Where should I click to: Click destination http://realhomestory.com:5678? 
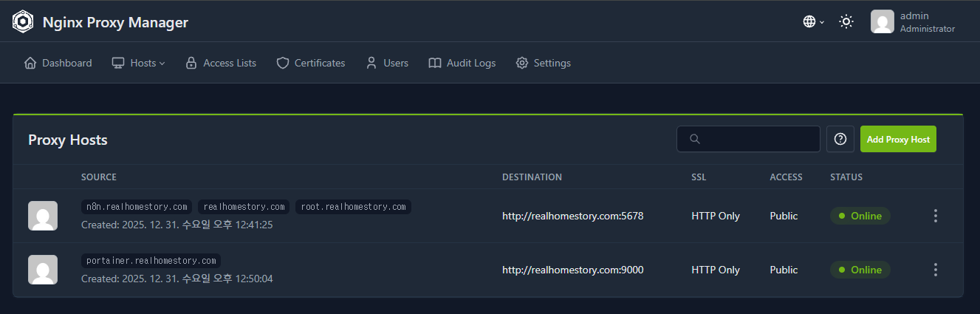(572, 216)
